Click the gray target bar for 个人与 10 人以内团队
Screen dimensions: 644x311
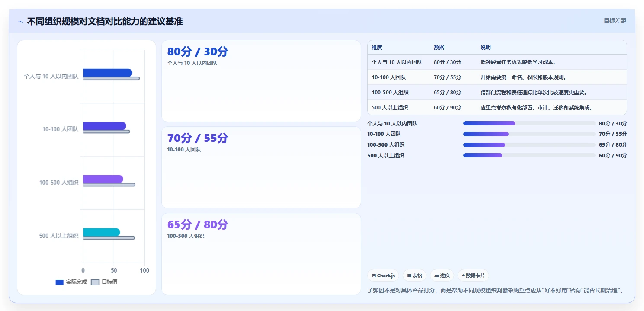[x=111, y=78]
